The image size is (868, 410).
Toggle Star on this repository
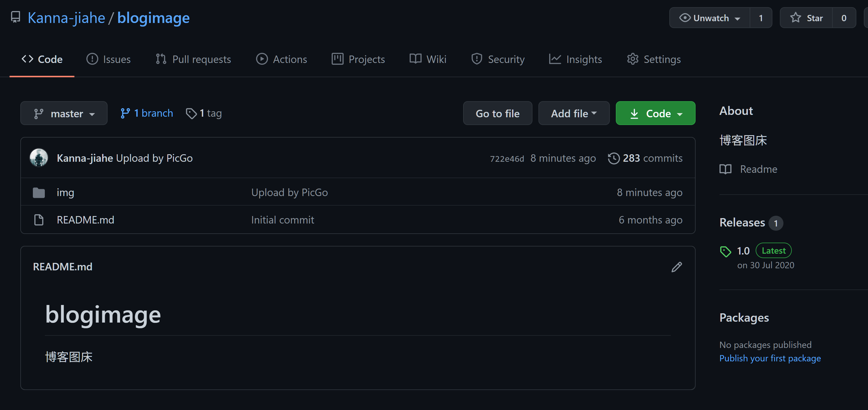point(806,18)
